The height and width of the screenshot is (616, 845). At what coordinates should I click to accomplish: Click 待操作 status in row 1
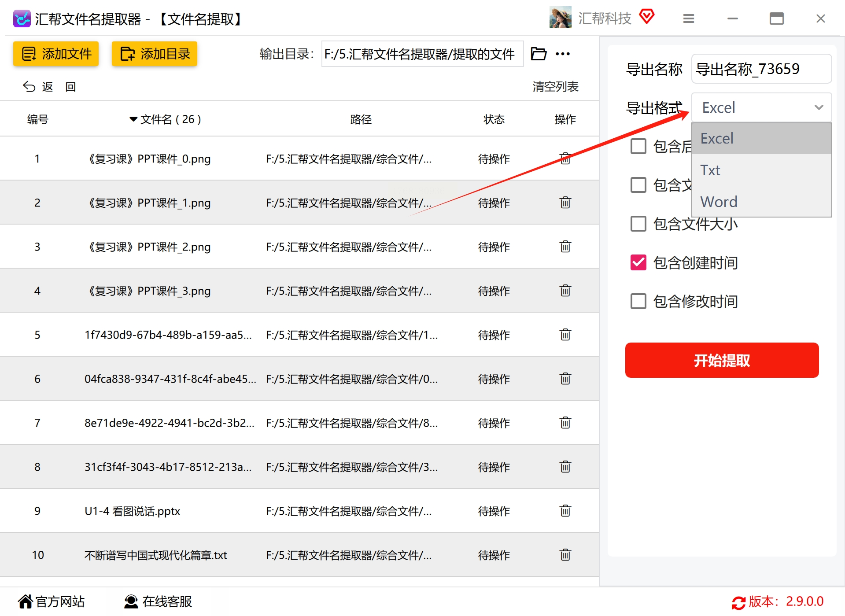[494, 159]
